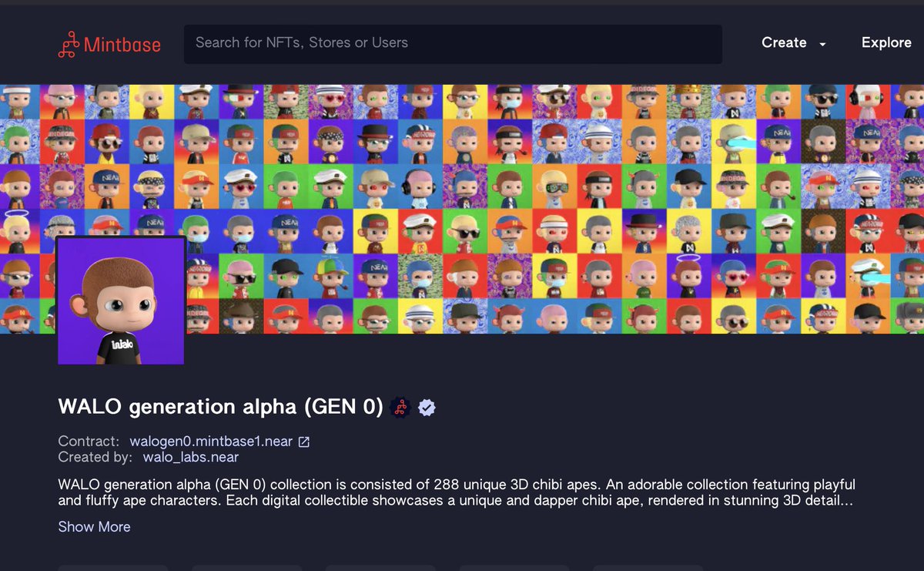Select Create in the top navigation

(x=785, y=43)
